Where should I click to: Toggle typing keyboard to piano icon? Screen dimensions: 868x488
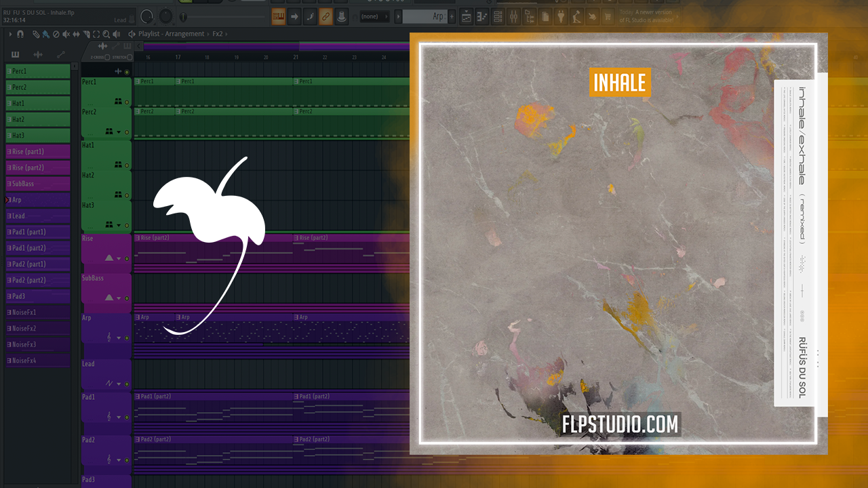278,16
